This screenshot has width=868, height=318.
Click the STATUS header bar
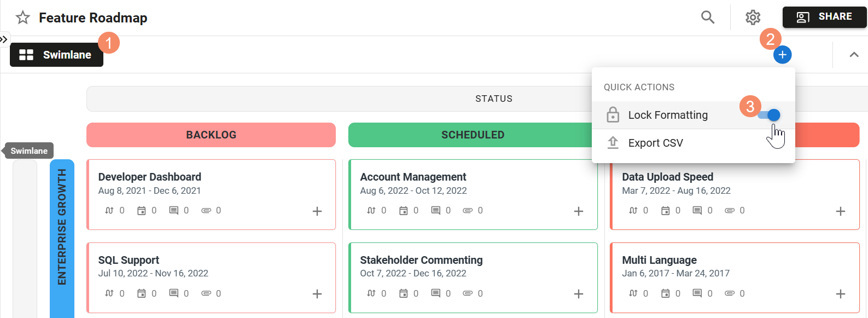(339, 99)
